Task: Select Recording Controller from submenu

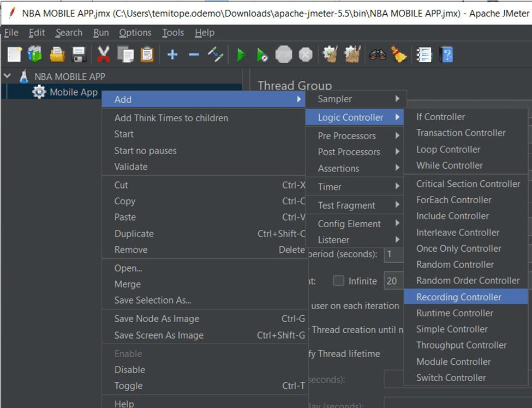Action: tap(466, 297)
